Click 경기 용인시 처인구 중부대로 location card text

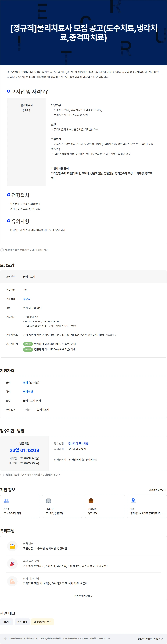(x=146, y=513)
